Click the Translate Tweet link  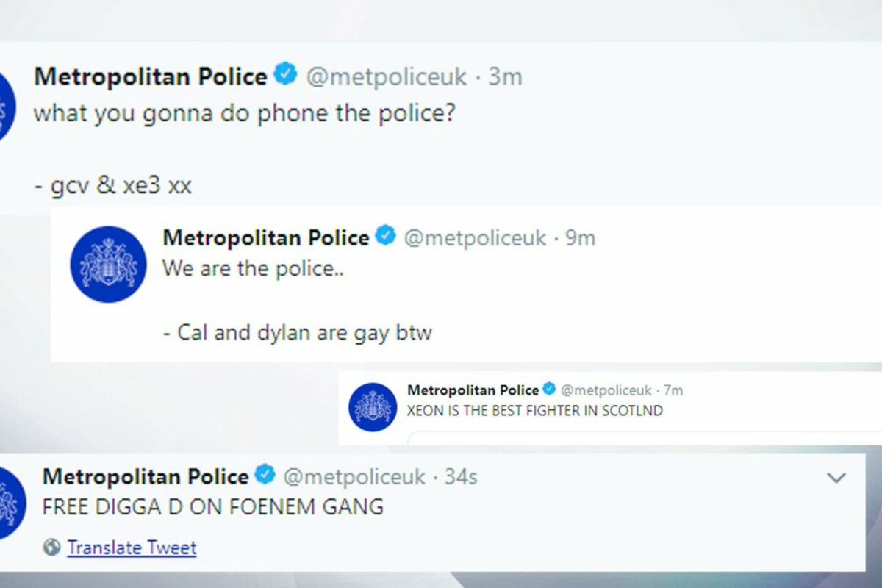(132, 548)
